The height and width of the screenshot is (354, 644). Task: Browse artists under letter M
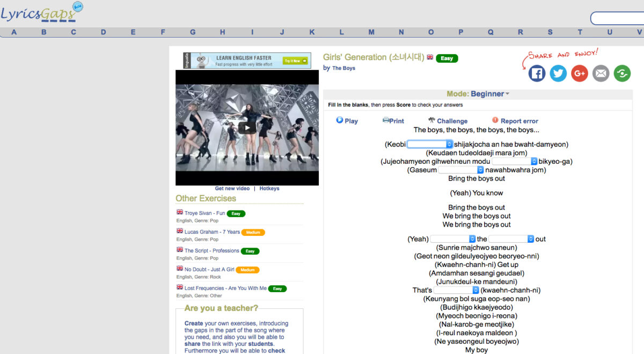coord(371,32)
